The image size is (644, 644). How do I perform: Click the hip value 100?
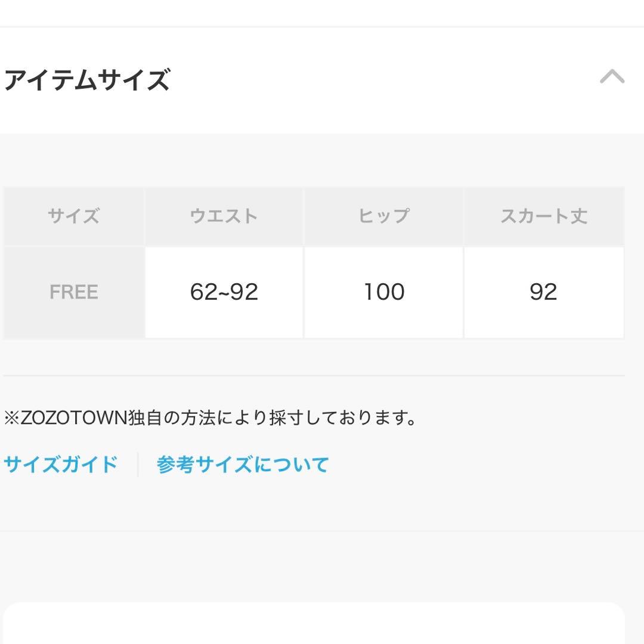[384, 292]
